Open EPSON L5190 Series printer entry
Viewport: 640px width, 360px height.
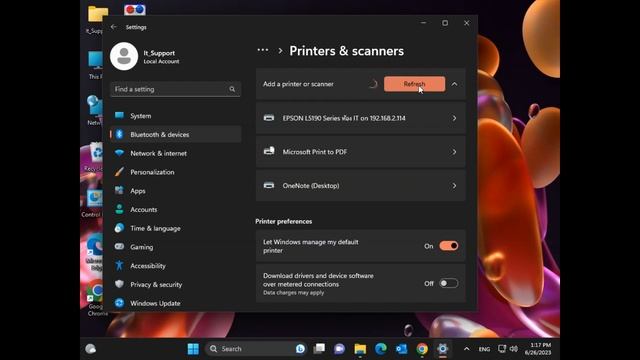pyautogui.click(x=360, y=118)
